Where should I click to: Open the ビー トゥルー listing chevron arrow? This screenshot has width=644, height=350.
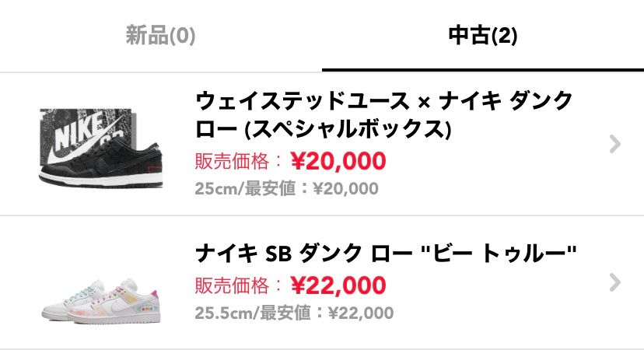coord(614,282)
